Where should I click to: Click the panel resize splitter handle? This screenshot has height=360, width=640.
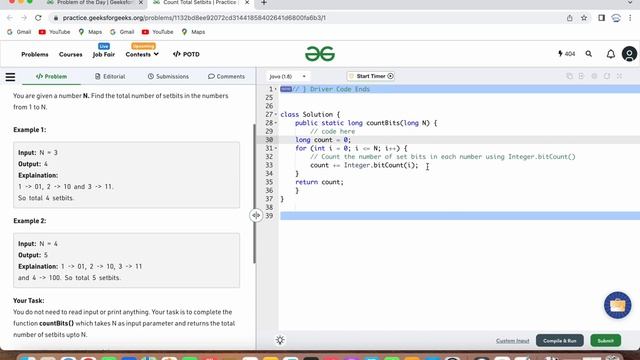[256, 215]
